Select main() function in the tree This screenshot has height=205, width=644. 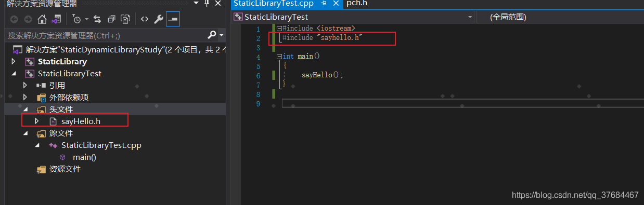pos(84,157)
